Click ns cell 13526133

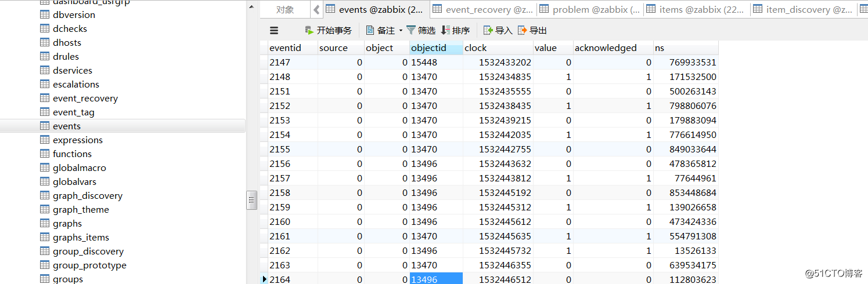tap(686, 250)
